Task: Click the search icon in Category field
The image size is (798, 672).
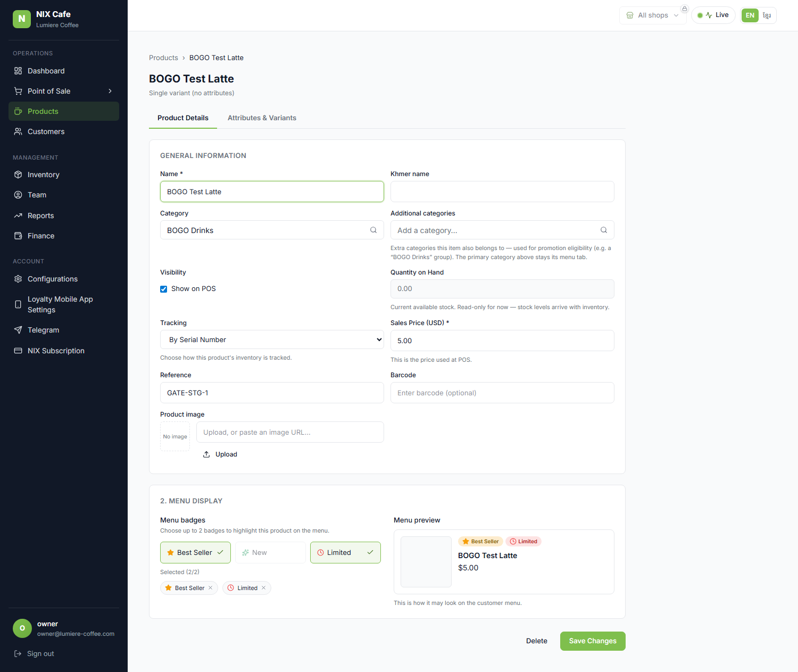Action: [373, 230]
